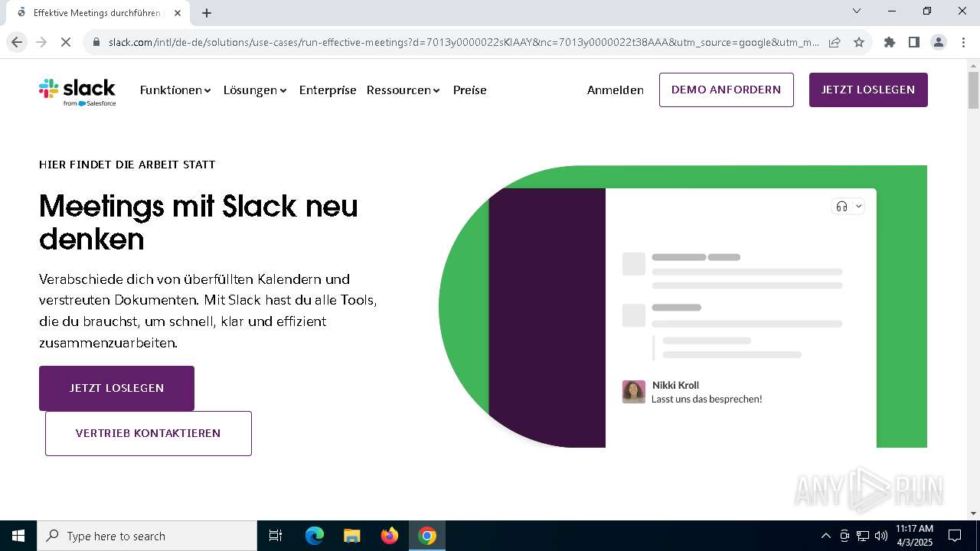Click the Anmelden link
Viewport: 980px width, 551px height.
point(616,90)
